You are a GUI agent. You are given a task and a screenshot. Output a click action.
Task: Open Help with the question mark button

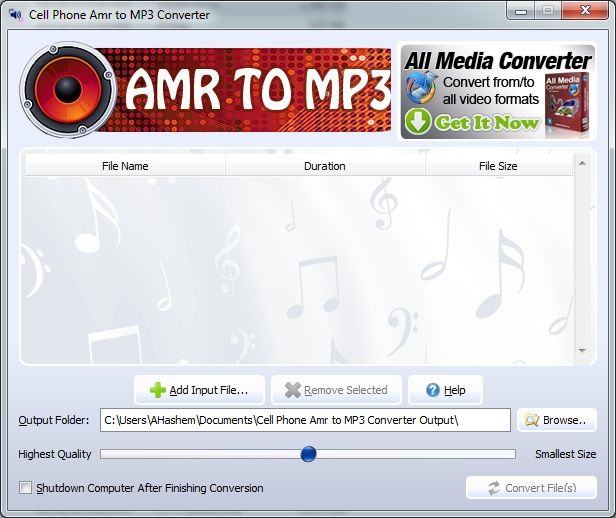(x=446, y=390)
